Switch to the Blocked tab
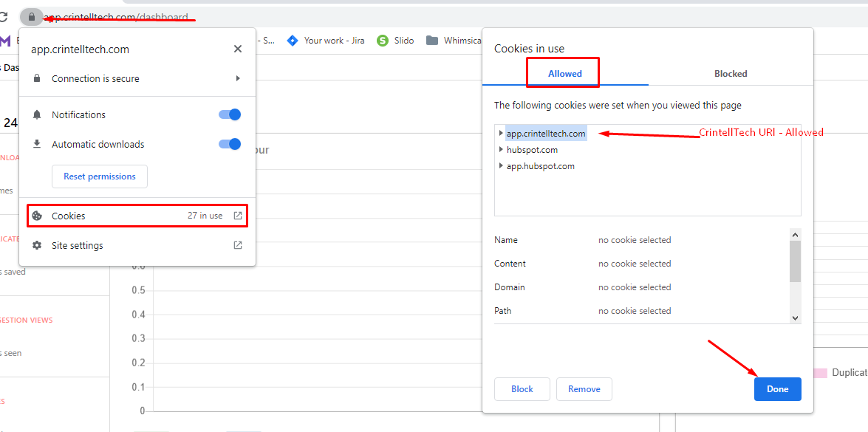This screenshot has height=432, width=868. pyautogui.click(x=731, y=74)
